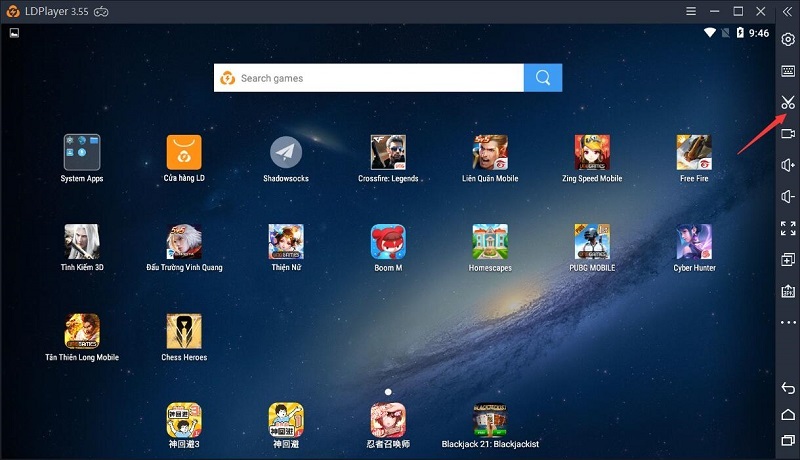
Task: Increase volume with sidebar speaker plus
Action: point(788,165)
